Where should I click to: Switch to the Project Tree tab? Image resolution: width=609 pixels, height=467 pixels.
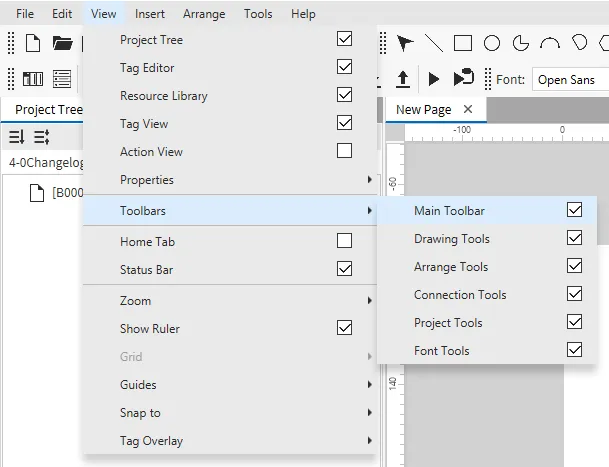click(x=47, y=110)
